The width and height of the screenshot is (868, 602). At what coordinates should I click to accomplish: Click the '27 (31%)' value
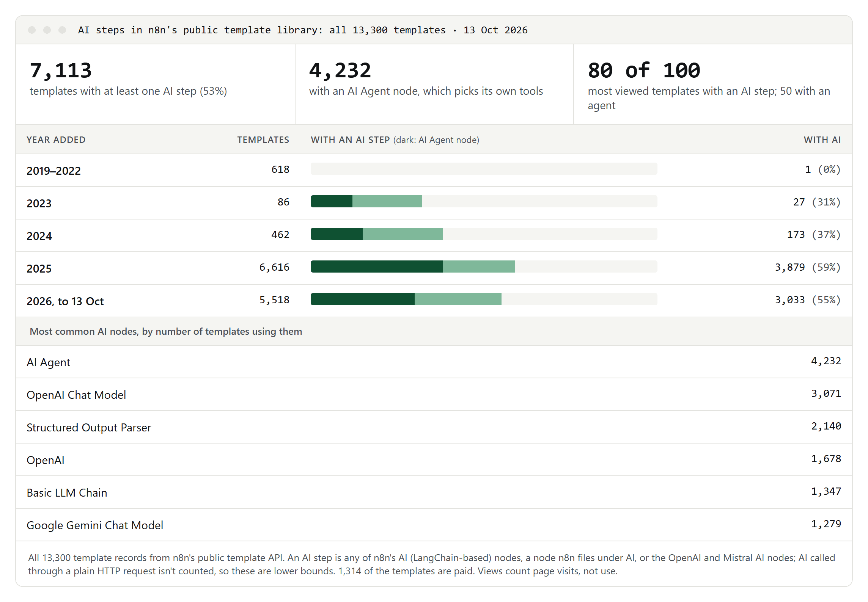[817, 202]
